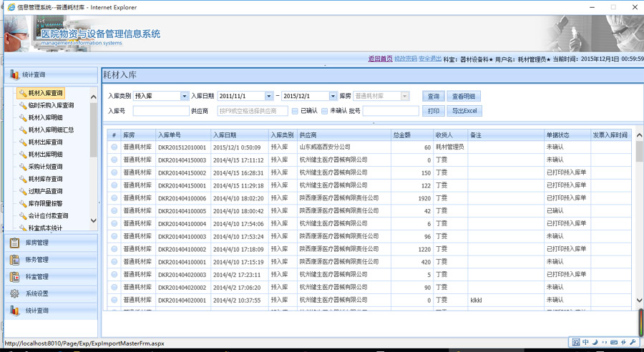Click the 耗材入库查询 wrench icon
The image size is (644, 352).
pos(23,93)
